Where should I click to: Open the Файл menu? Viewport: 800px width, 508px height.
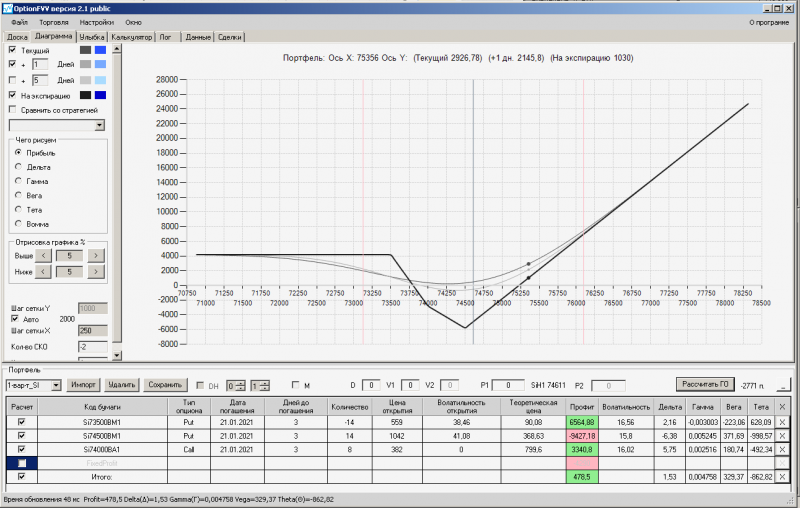[19, 22]
